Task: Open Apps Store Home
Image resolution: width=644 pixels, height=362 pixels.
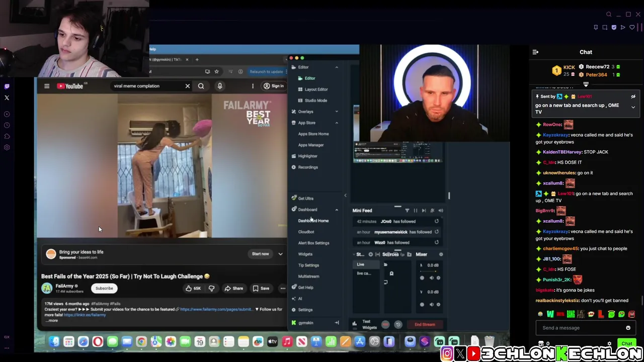Action: coord(313,134)
